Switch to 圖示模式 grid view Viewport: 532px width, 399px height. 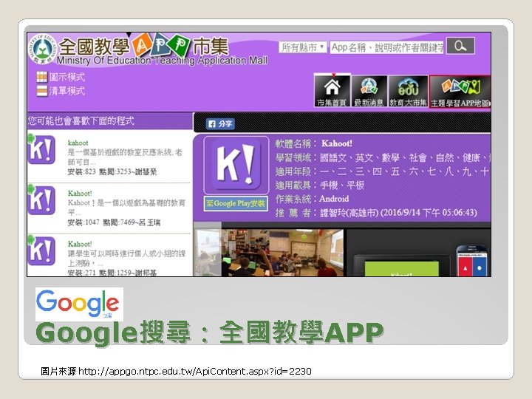click(61, 77)
